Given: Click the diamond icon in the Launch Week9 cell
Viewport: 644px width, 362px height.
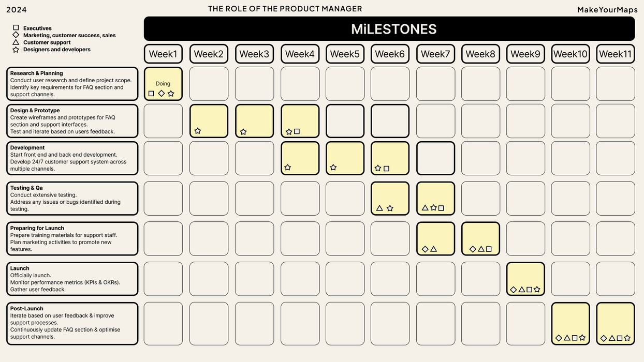Looking at the screenshot, I should (x=514, y=290).
